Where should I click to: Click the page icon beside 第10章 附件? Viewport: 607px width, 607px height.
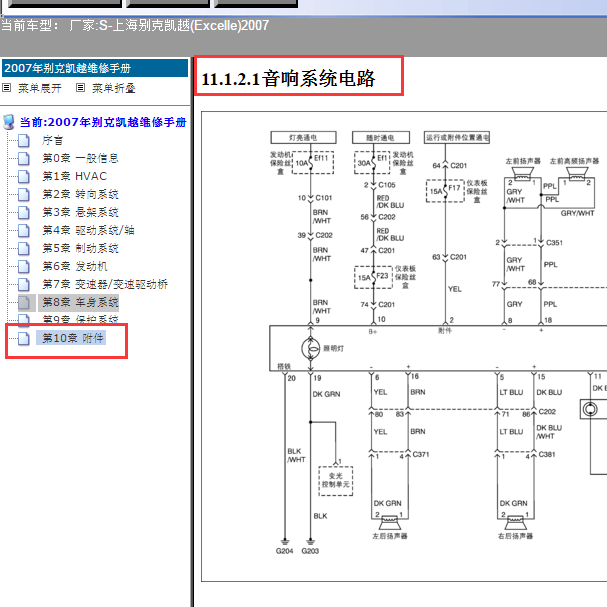click(x=24, y=338)
